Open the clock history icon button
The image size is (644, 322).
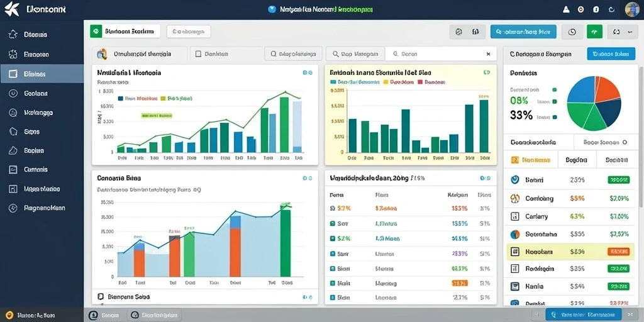pos(572,31)
